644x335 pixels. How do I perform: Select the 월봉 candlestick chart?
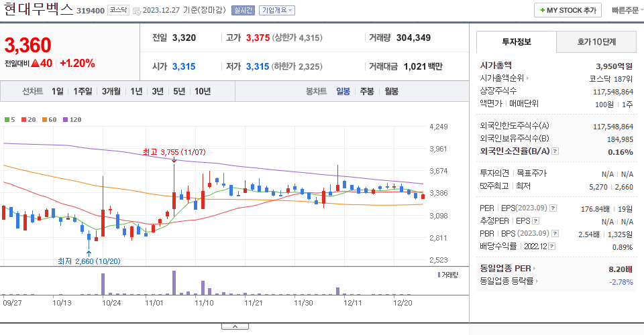point(391,91)
